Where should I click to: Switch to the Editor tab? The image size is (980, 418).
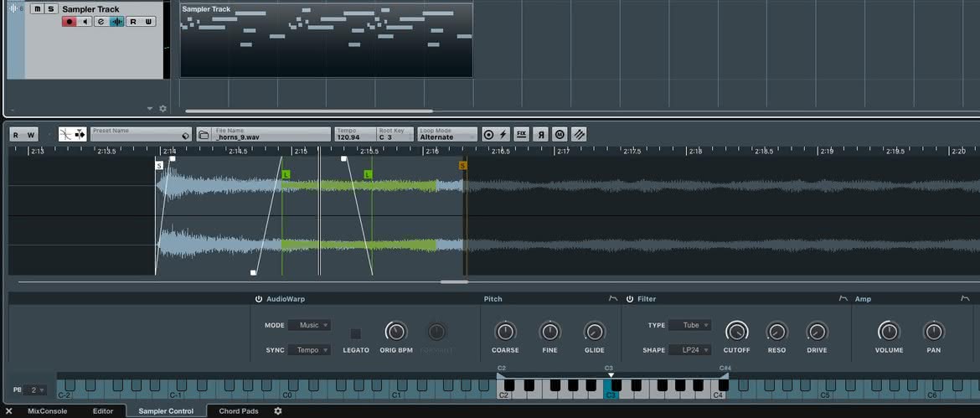pos(102,411)
